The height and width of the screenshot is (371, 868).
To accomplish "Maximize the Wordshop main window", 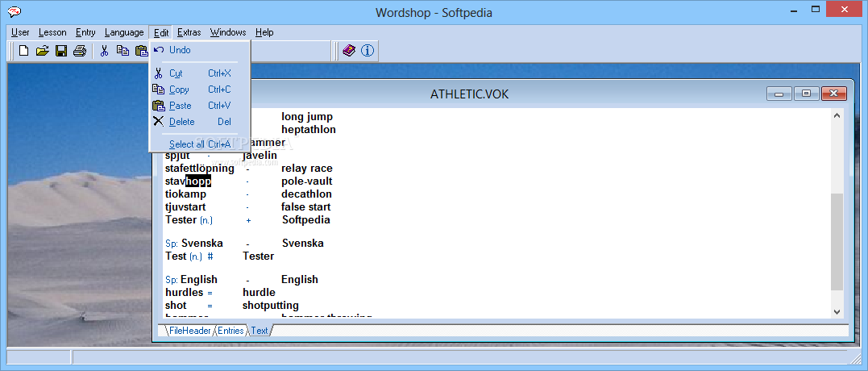I will point(816,10).
